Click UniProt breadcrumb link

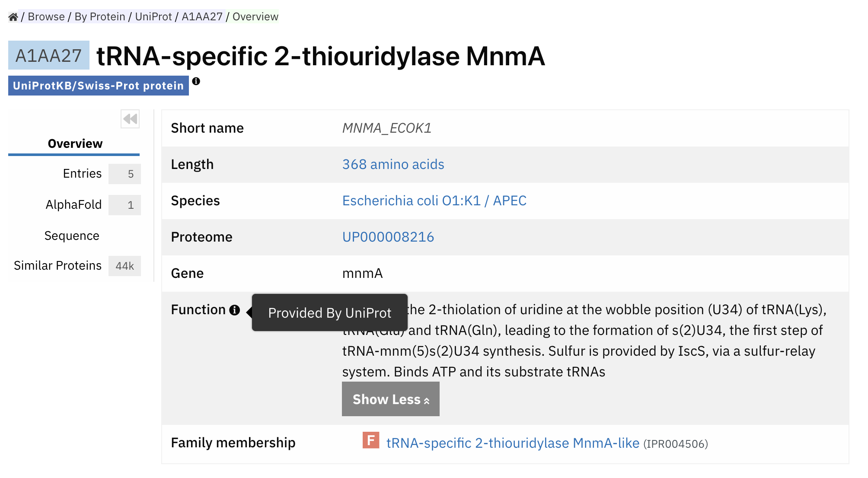(x=153, y=17)
